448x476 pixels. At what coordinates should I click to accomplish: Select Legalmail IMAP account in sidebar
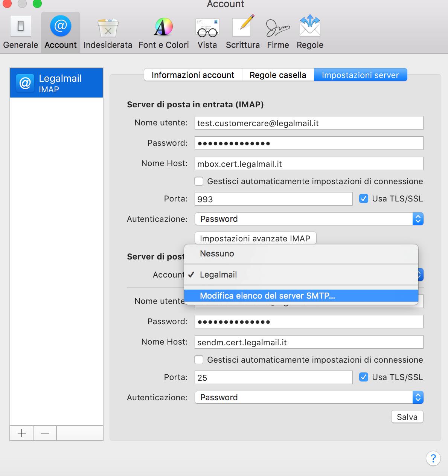[x=56, y=83]
